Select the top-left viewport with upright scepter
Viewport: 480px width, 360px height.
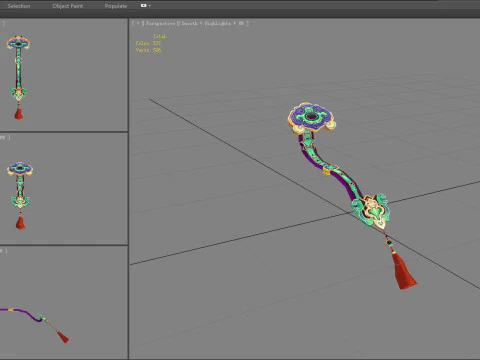[63, 75]
